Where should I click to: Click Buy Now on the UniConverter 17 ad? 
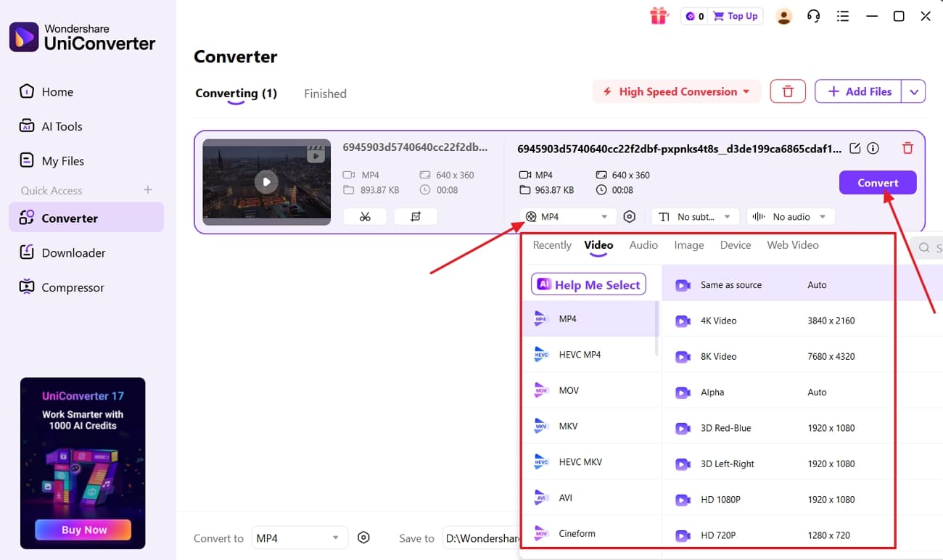pyautogui.click(x=83, y=530)
